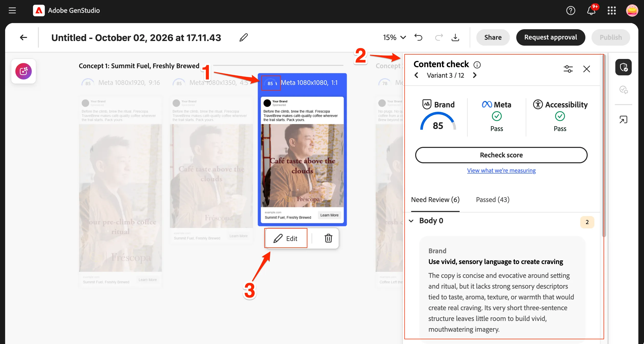644x344 pixels.
Task: Click the Body 0 count badge 2
Action: 587,222
